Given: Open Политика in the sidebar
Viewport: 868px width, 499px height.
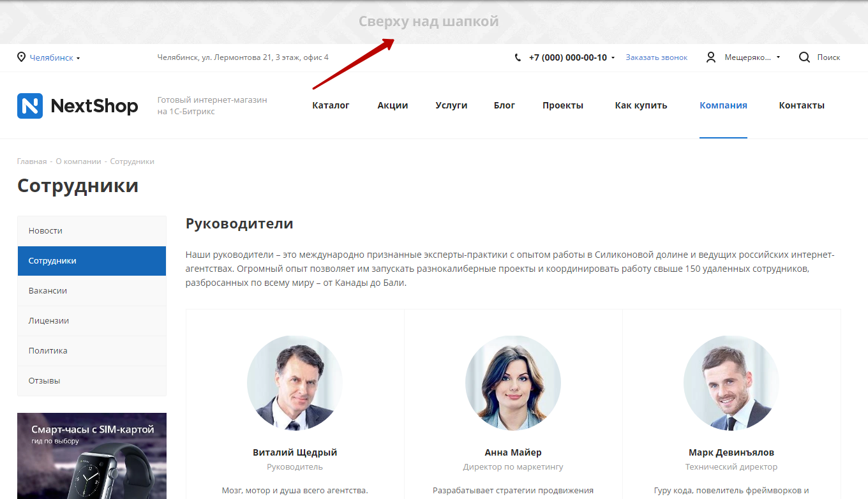Looking at the screenshot, I should [92, 351].
